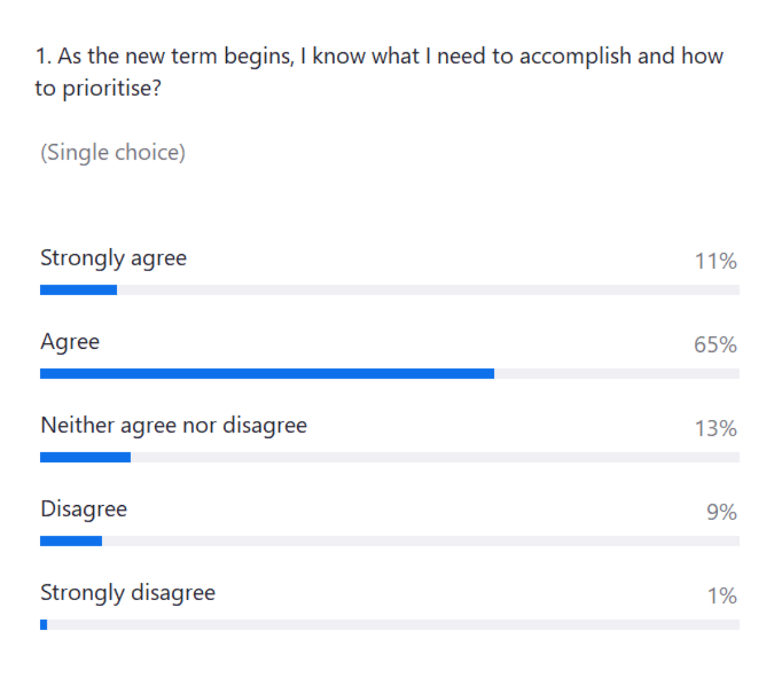
Task: Click the Disagree blue progress bar
Action: 71,541
